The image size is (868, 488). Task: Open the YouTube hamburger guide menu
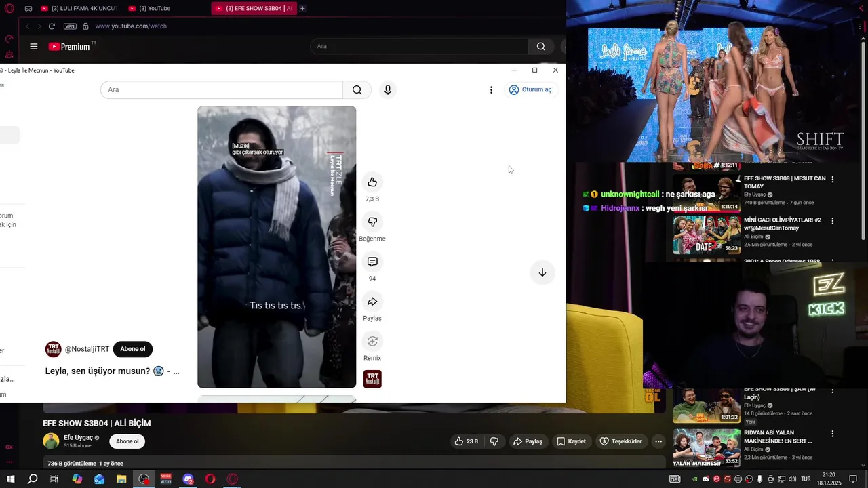(34, 47)
